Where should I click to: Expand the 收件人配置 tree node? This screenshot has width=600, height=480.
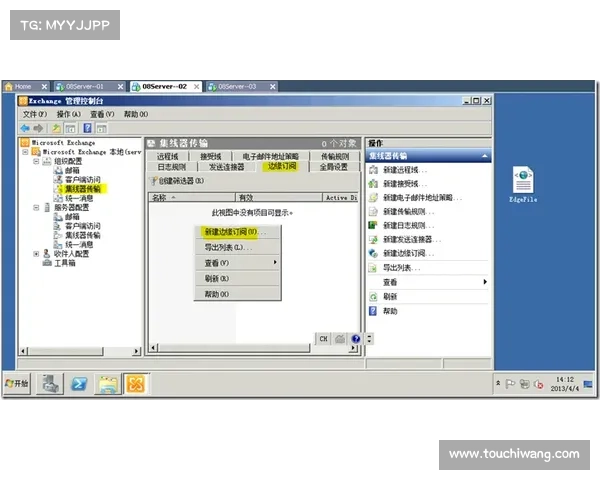click(36, 254)
